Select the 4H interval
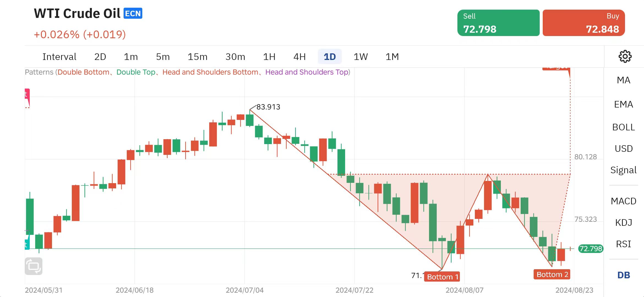Image resolution: width=644 pixels, height=297 pixels. tap(299, 57)
